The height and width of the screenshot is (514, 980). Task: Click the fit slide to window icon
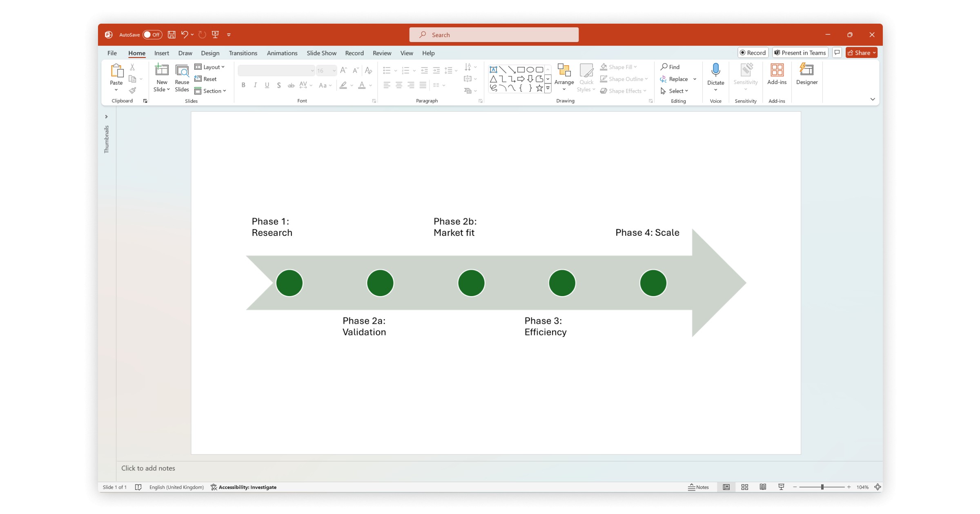878,487
